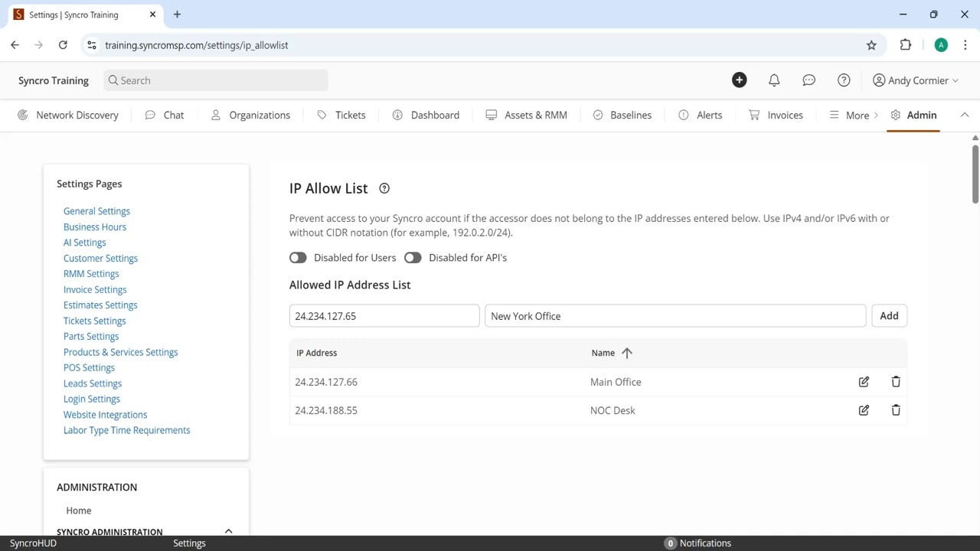Click the IP Allow List help icon
980x551 pixels.
click(x=384, y=188)
